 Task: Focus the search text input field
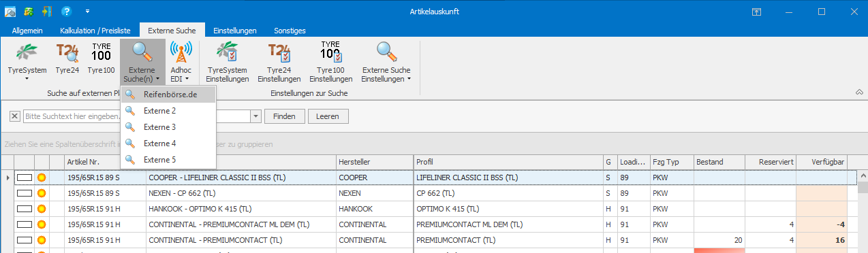137,116
